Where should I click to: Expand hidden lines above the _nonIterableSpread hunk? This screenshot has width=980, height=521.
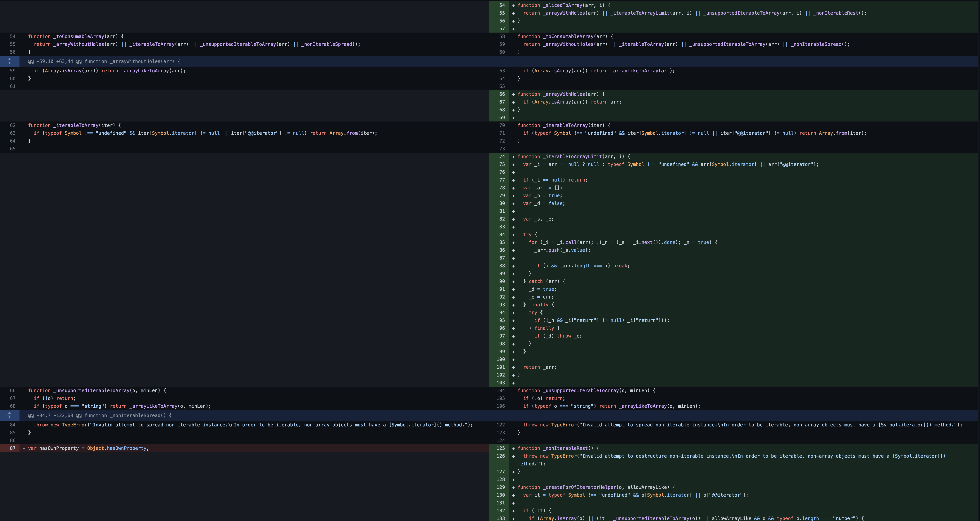click(x=10, y=416)
